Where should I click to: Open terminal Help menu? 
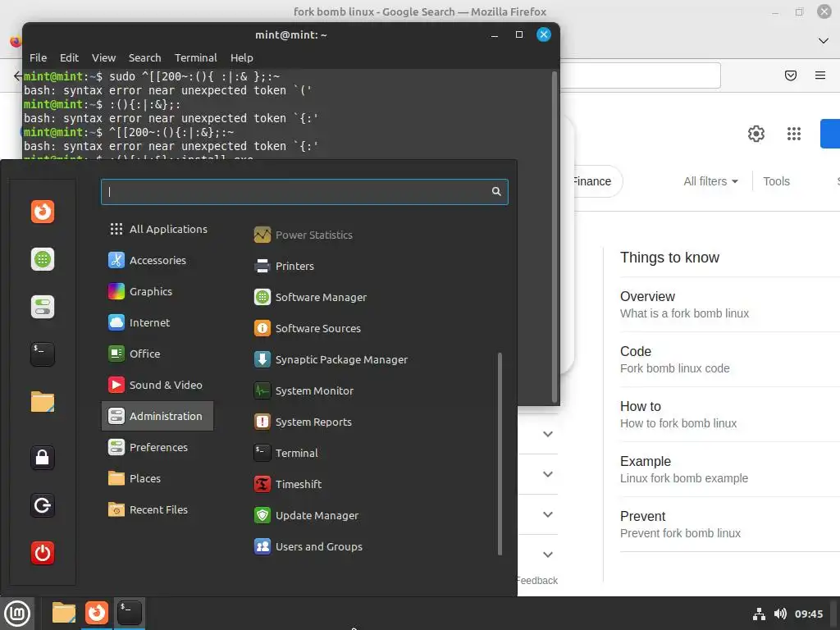(x=242, y=58)
